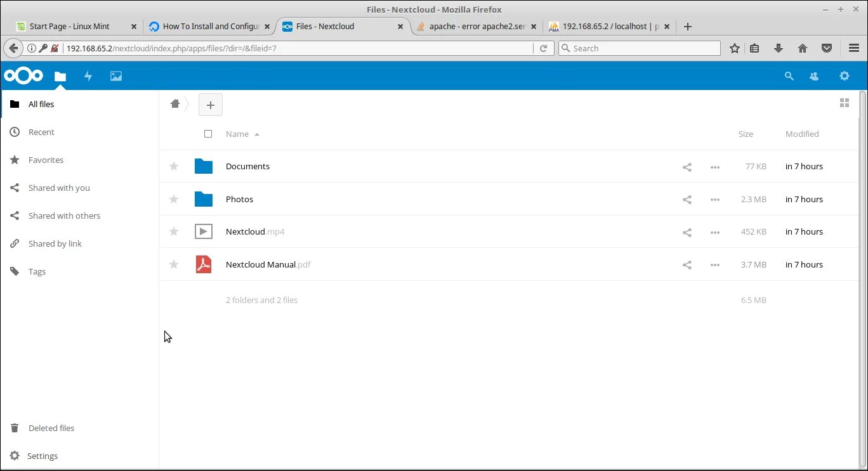Open the Gallery picture icon

(116, 76)
